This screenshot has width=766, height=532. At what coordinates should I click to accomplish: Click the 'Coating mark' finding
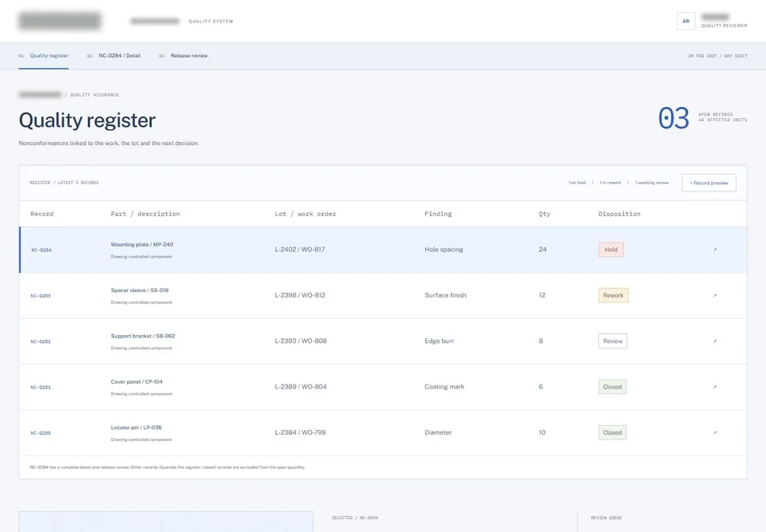point(444,387)
